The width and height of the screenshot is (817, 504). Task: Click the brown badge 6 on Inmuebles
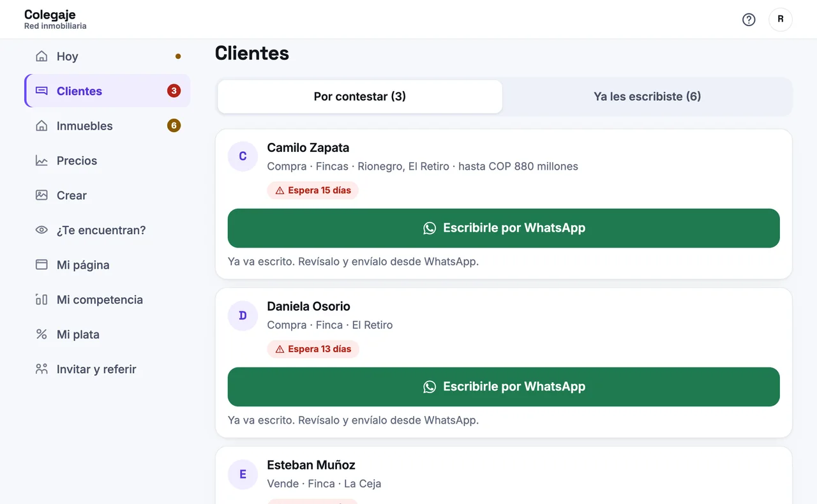(x=174, y=126)
